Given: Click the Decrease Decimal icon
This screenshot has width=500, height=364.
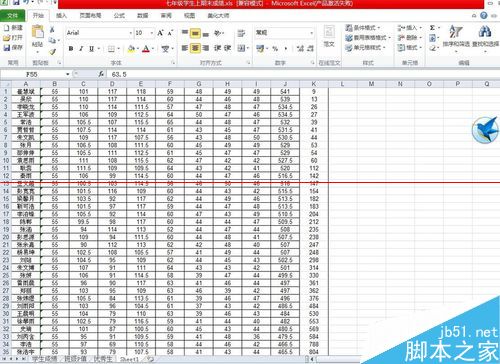Looking at the screenshot, I should [310, 49].
